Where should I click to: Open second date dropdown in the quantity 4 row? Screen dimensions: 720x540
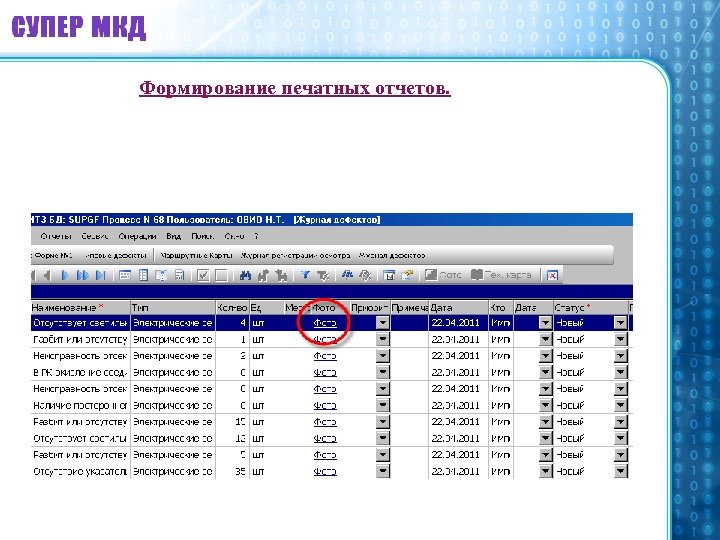pyautogui.click(x=545, y=323)
